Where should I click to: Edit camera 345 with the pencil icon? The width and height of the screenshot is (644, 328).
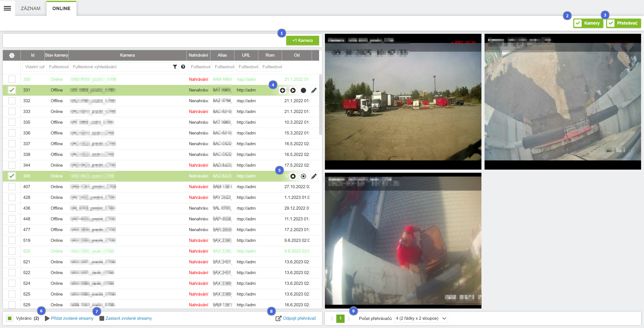click(x=314, y=176)
